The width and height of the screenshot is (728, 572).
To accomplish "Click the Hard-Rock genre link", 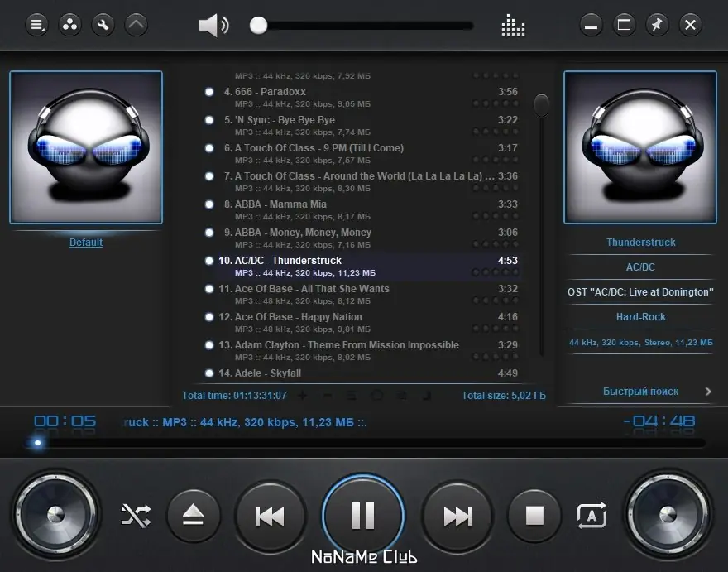I will click(x=640, y=317).
